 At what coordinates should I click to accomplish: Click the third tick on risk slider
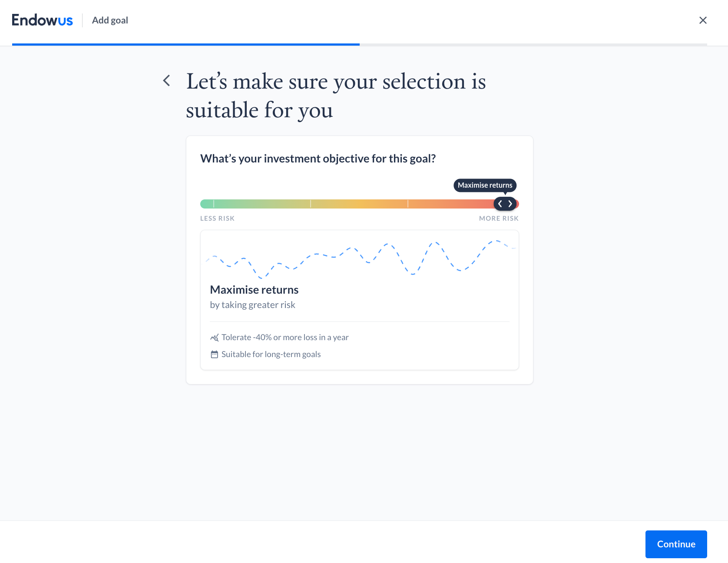pyautogui.click(x=408, y=204)
